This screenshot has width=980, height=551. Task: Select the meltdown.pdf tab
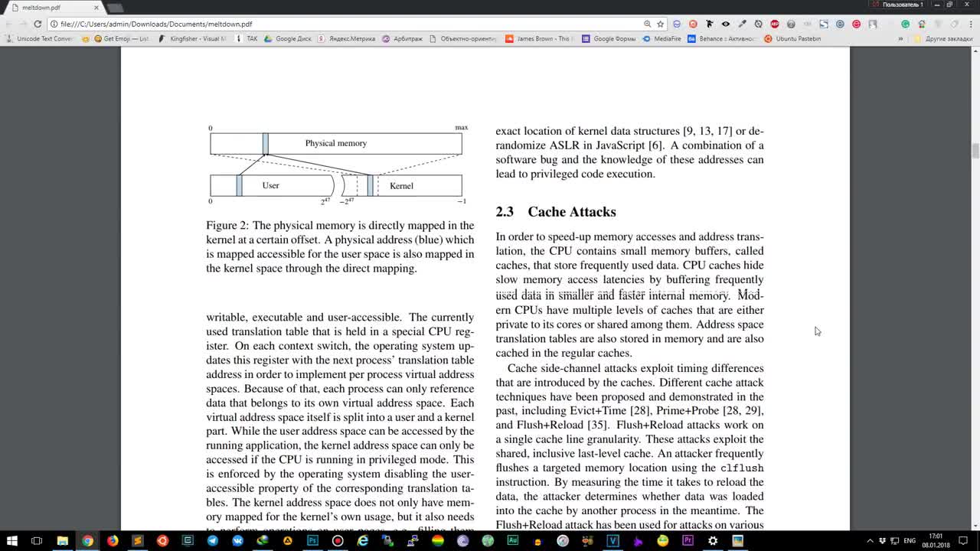[54, 8]
